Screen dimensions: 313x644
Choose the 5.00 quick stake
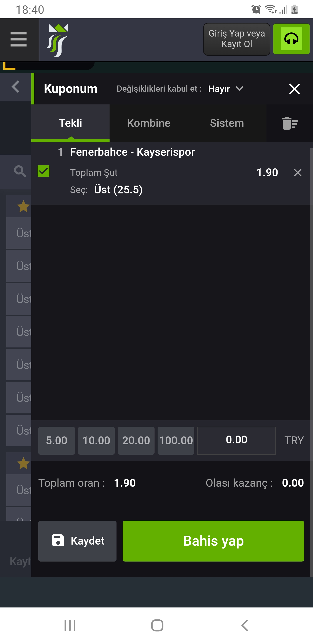point(57,441)
